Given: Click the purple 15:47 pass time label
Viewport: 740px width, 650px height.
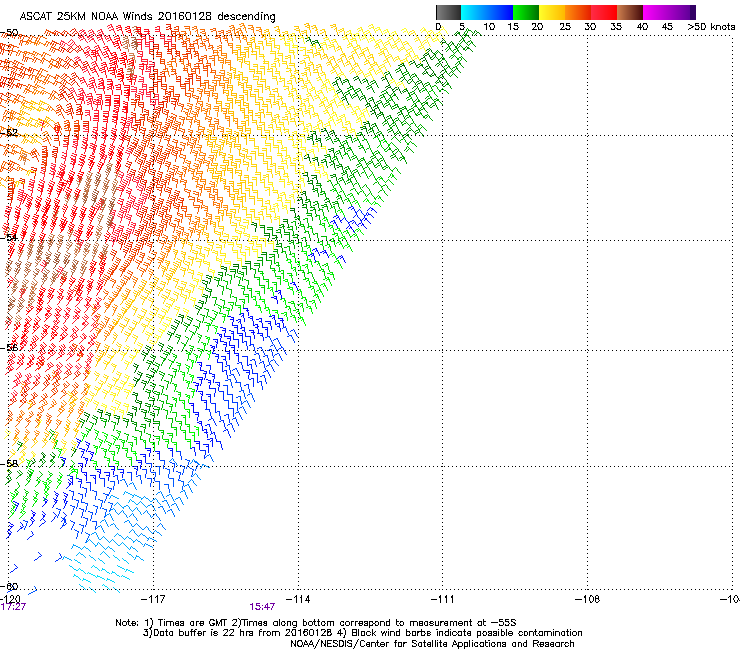Looking at the screenshot, I should point(262,607).
